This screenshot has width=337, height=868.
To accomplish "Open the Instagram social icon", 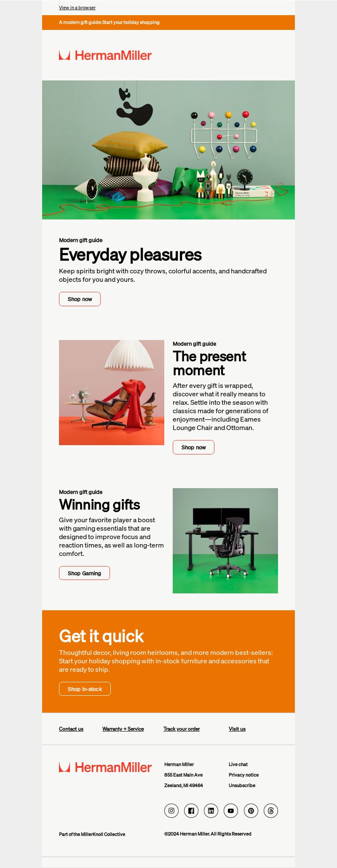I will tap(171, 811).
